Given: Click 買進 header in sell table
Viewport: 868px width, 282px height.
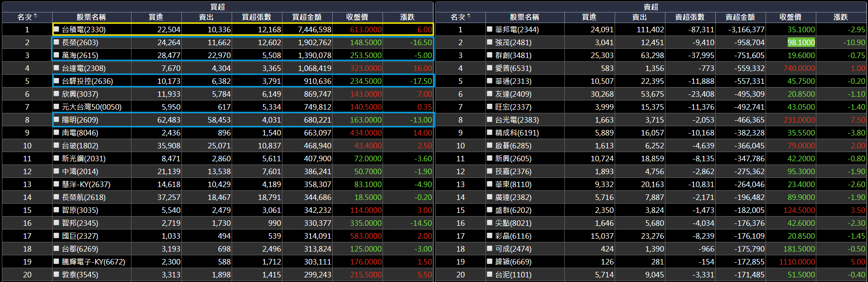Looking at the screenshot, I should coord(589,17).
